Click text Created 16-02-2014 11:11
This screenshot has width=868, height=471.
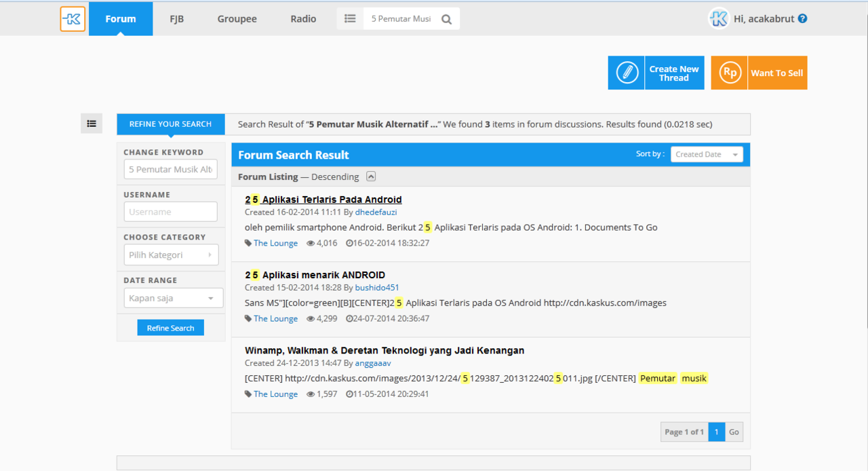click(293, 212)
